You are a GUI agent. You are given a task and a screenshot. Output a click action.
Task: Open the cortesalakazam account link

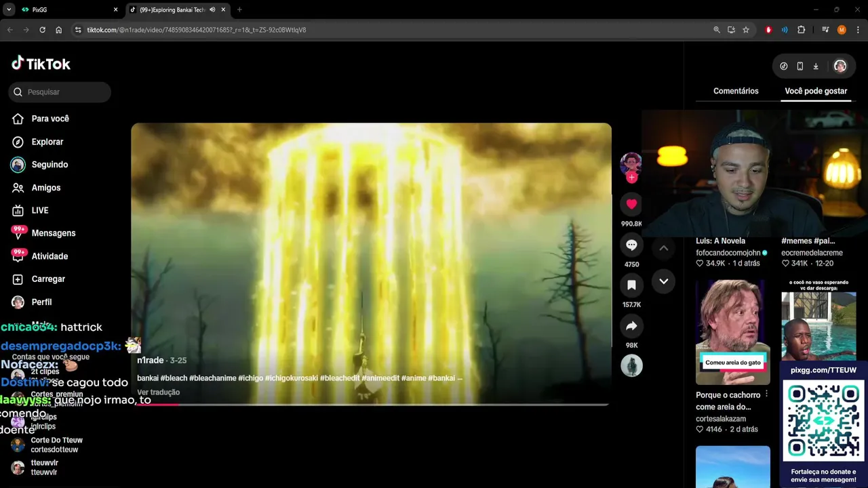(x=721, y=419)
